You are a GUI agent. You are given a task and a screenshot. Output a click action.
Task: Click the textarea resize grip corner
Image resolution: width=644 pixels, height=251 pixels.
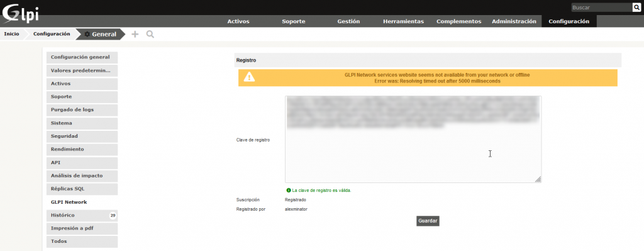tap(538, 179)
